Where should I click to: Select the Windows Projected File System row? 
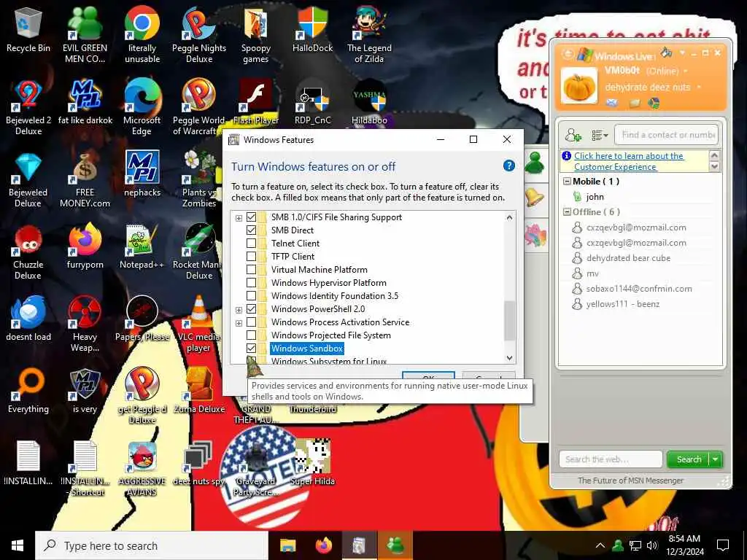point(330,335)
